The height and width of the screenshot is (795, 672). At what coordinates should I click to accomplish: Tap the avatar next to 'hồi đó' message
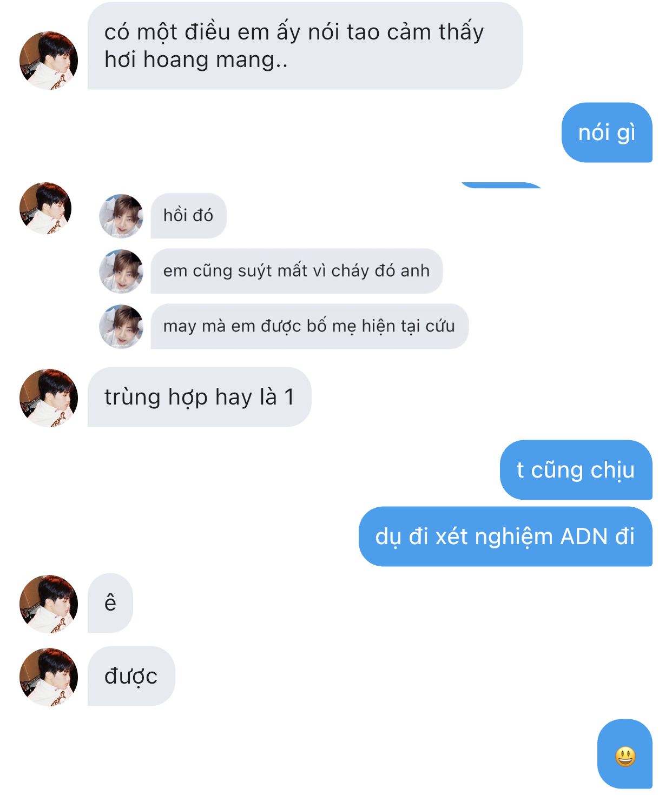(x=121, y=216)
